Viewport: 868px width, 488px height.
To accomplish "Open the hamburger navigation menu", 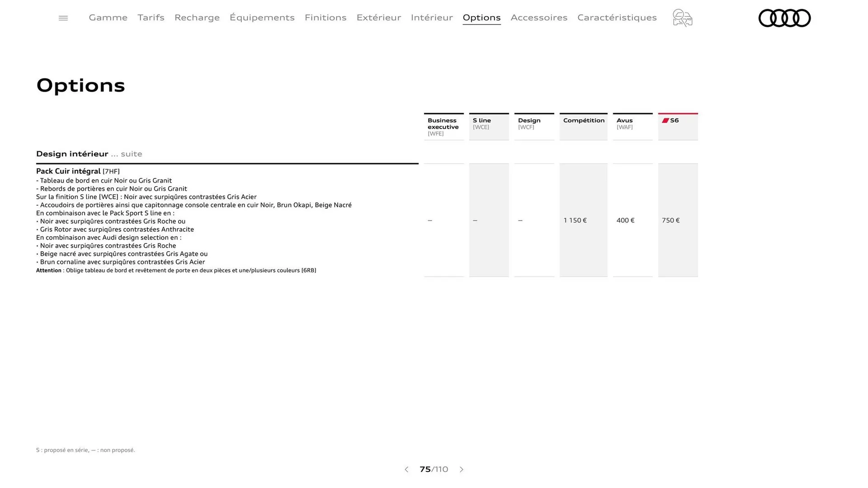I will [63, 18].
